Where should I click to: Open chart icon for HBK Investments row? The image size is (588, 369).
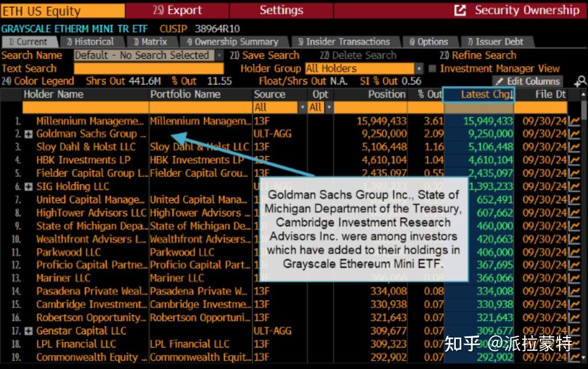click(575, 160)
